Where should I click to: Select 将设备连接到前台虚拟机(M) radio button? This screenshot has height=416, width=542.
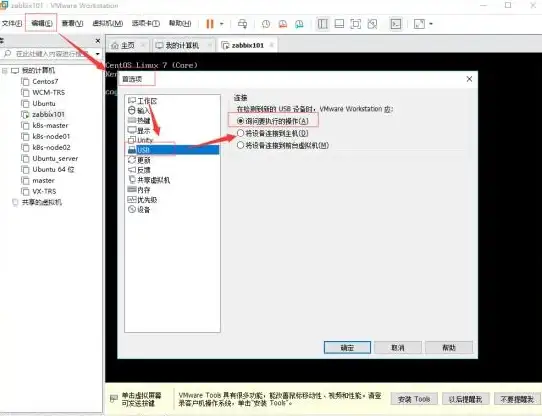coord(241,145)
